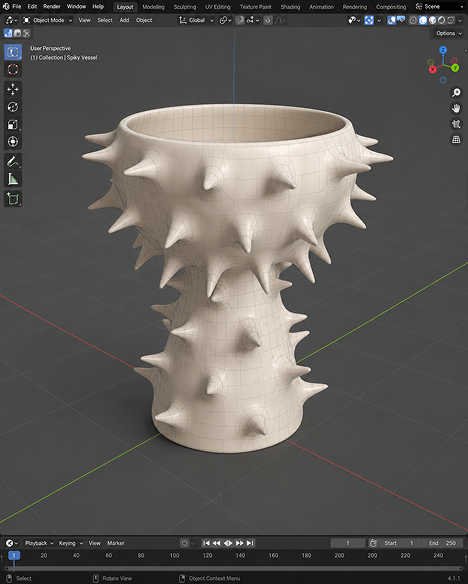The height and width of the screenshot is (584, 468).
Task: Open the Keying dropdown
Action: [70, 543]
